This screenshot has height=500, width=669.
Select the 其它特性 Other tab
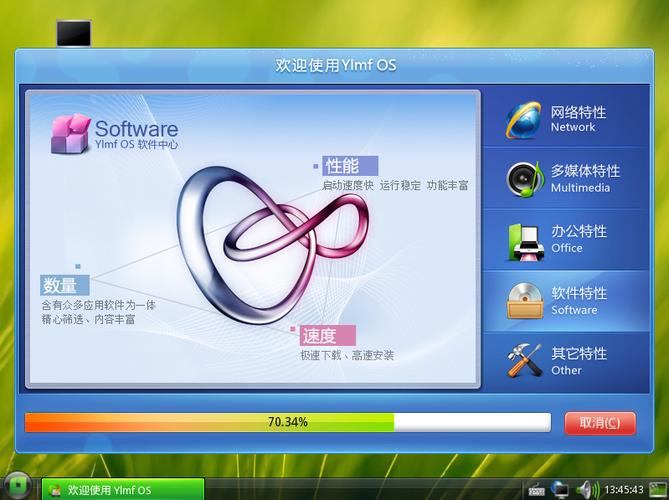coord(565,362)
